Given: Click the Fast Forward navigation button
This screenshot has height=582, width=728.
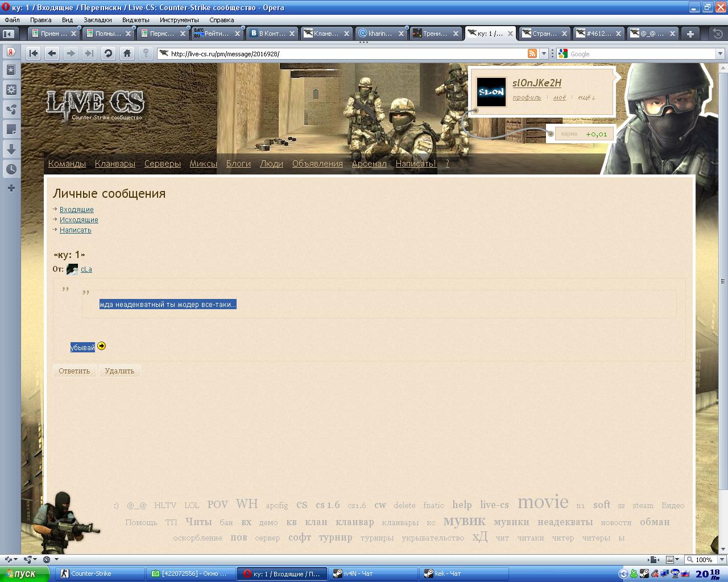Looking at the screenshot, I should 89,53.
